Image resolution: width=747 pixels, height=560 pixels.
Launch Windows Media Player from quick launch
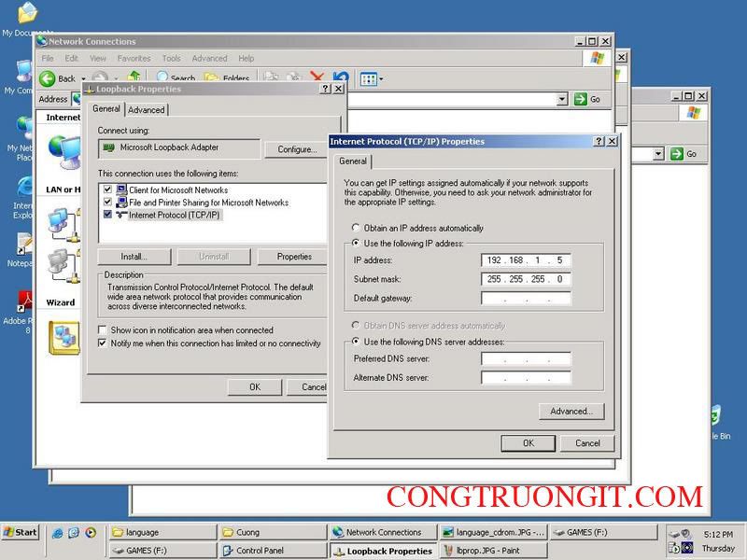[91, 532]
